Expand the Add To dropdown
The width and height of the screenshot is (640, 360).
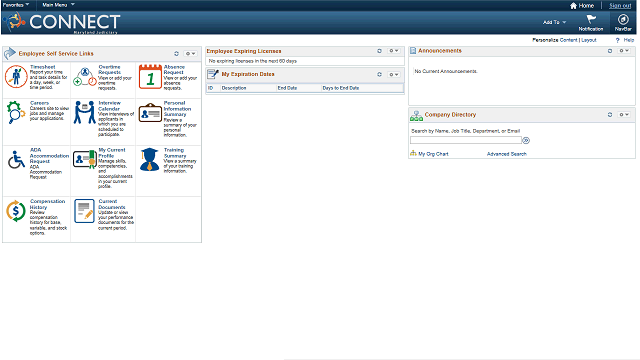554,22
